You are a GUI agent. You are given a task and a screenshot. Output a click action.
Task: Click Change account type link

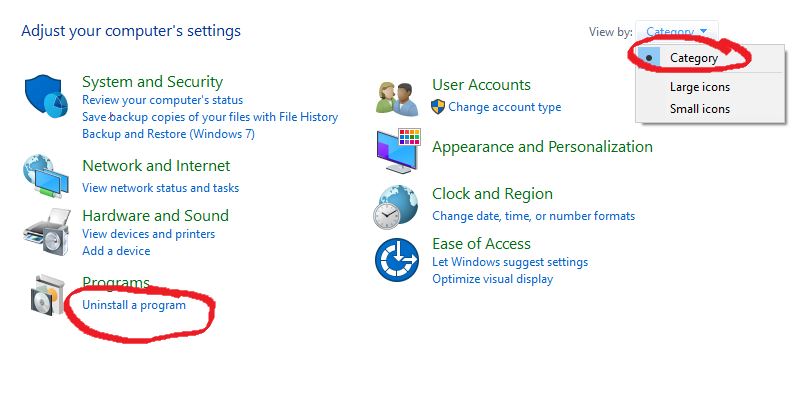point(505,107)
